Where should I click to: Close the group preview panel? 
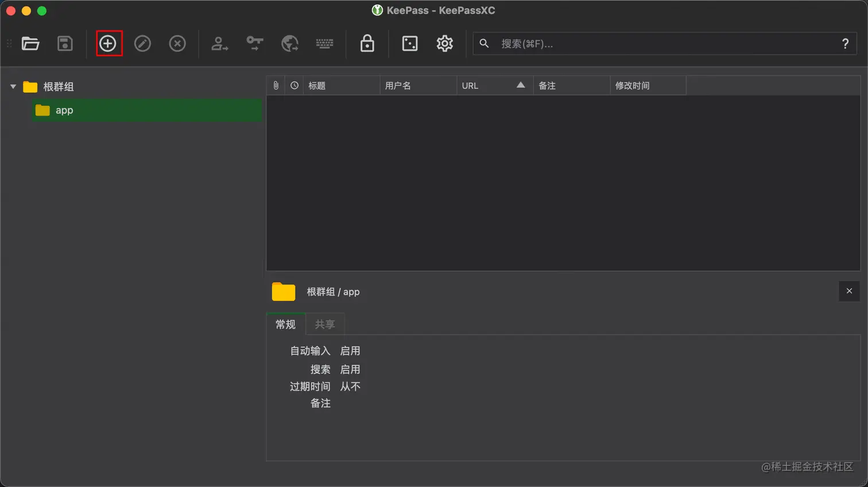[x=849, y=291]
